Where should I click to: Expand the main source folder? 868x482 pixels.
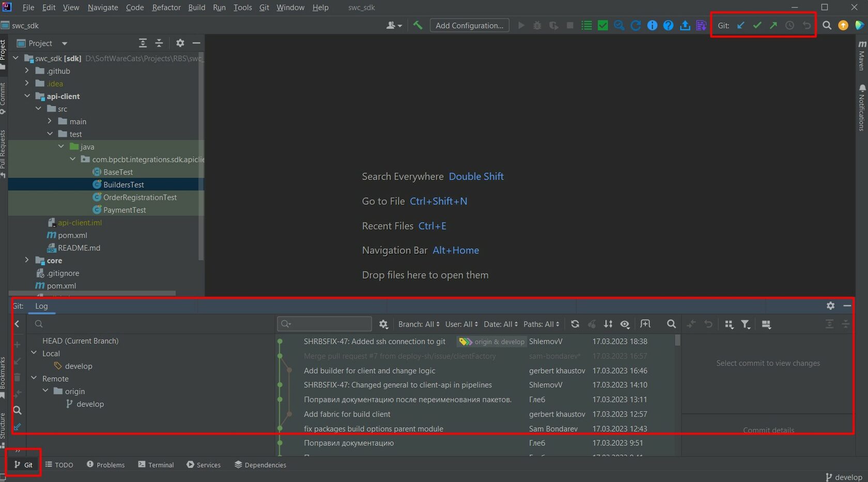(50, 121)
